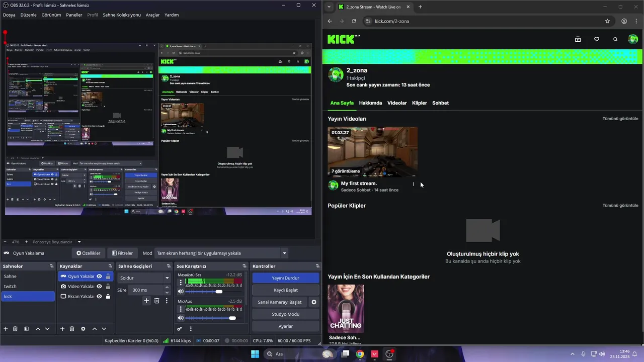The height and width of the screenshot is (362, 644).
Task: Toggle visibility of the Ekran Yakalama source
Action: [100, 296]
